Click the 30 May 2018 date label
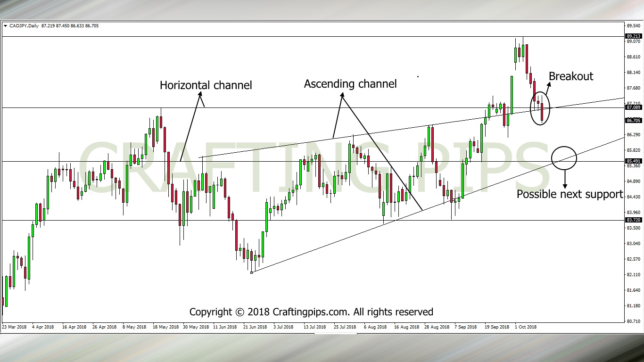 click(196, 327)
